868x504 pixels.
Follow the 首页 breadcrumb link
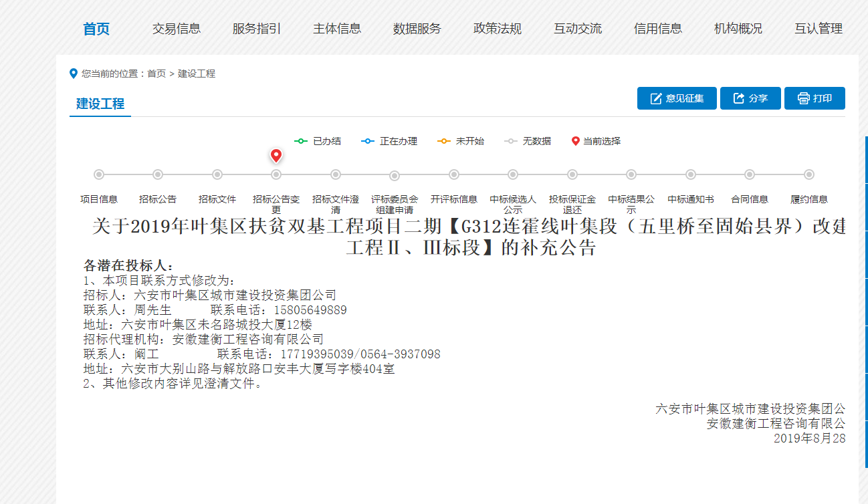tap(156, 74)
